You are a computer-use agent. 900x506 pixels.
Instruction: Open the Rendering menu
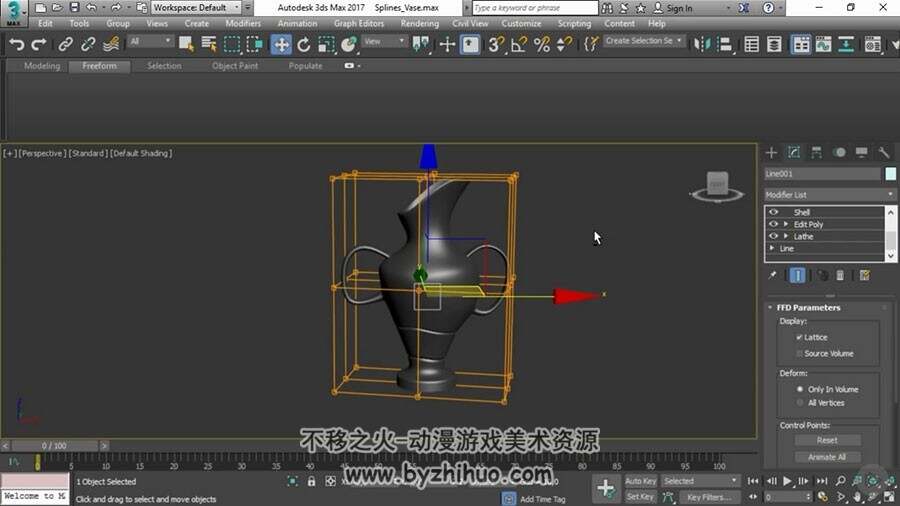coord(420,24)
